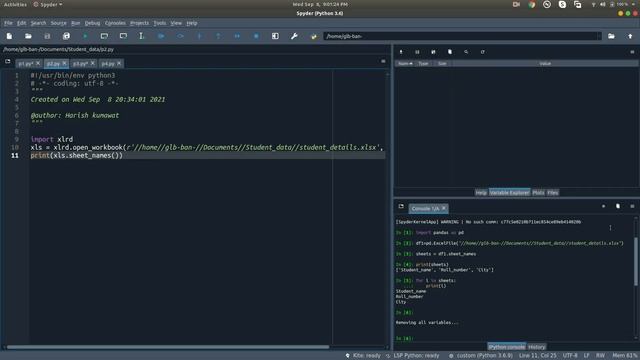Click Save data as icon in Variable Explorer
The height and width of the screenshot is (360, 640).
(433, 52)
